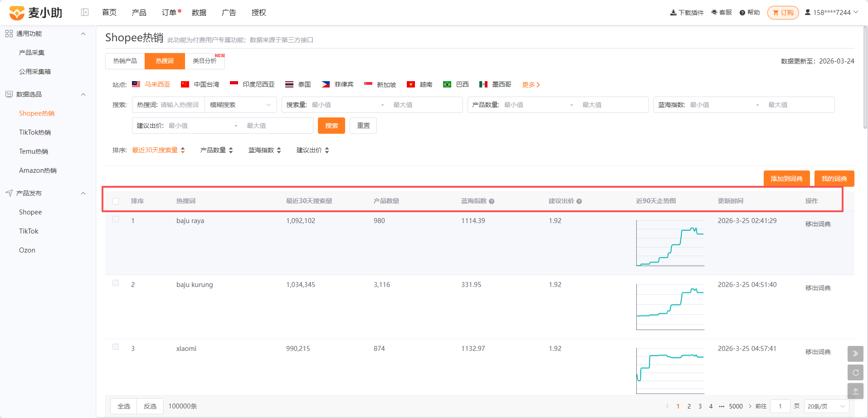Click the 通用功能 grid icon
The image size is (868, 418).
point(9,34)
